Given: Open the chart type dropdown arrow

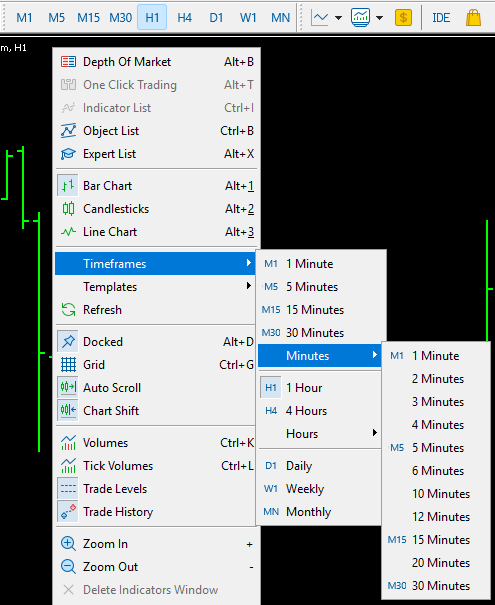Looking at the screenshot, I should click(x=338, y=18).
